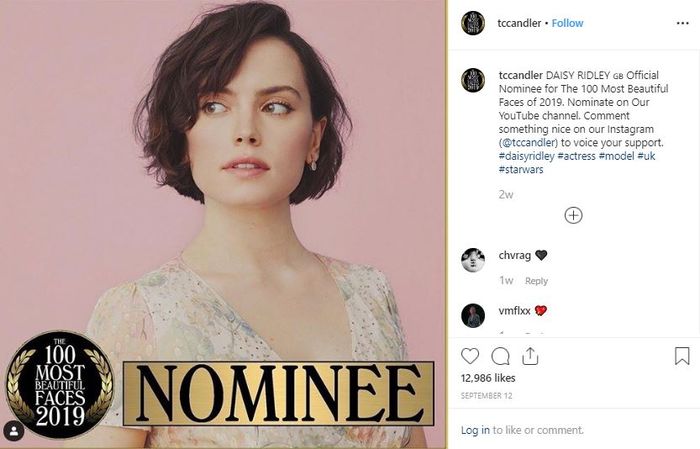Click the tccandler avatar beside the caption

pyautogui.click(x=473, y=80)
